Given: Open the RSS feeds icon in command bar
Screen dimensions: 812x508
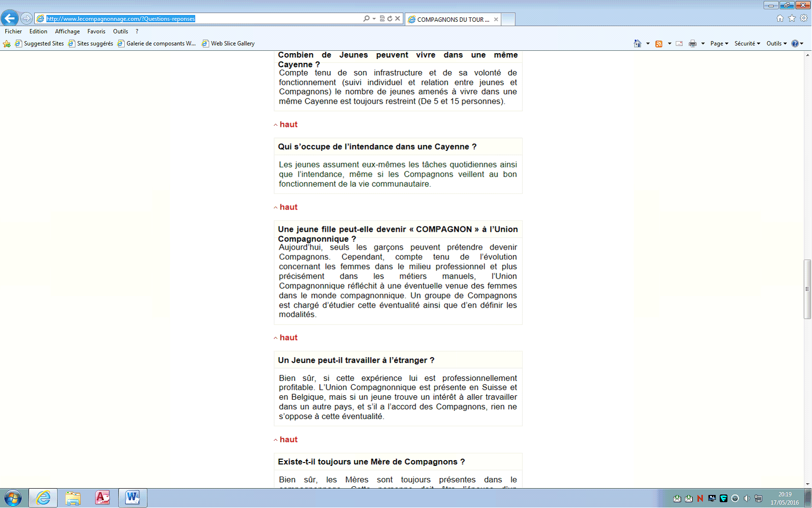Looking at the screenshot, I should [658, 44].
